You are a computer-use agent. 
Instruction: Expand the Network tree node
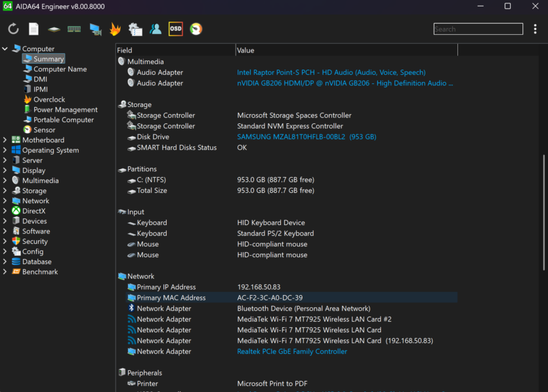pos(5,201)
